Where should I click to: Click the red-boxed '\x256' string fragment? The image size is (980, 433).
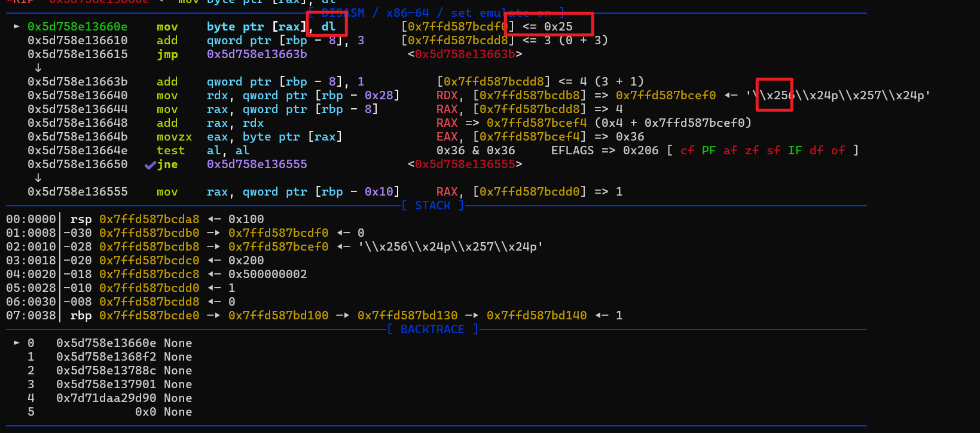point(774,95)
